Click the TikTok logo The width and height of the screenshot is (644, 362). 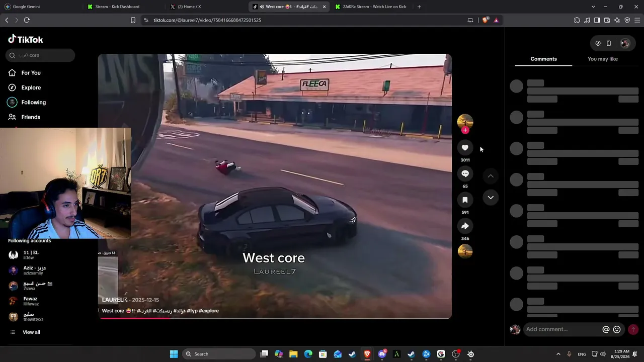pos(26,39)
